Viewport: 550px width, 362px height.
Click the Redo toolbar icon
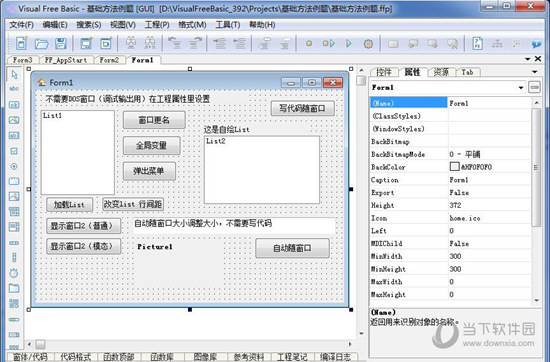[x=195, y=43]
